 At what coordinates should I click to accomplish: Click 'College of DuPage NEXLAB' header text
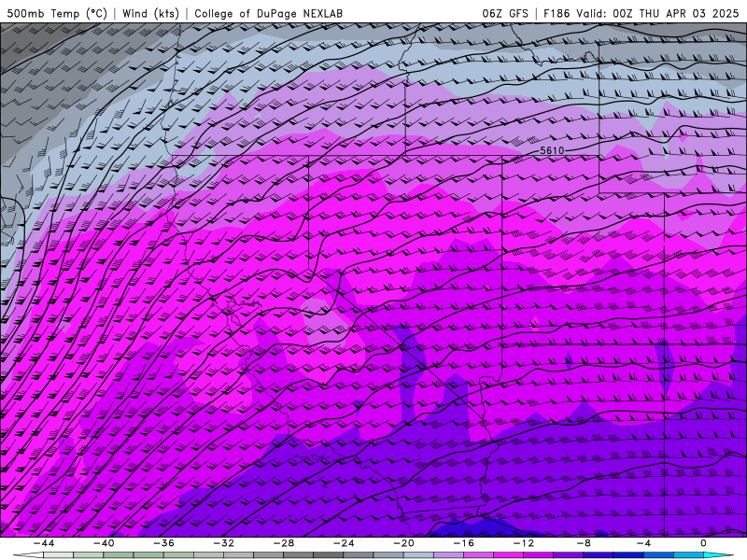pos(268,13)
